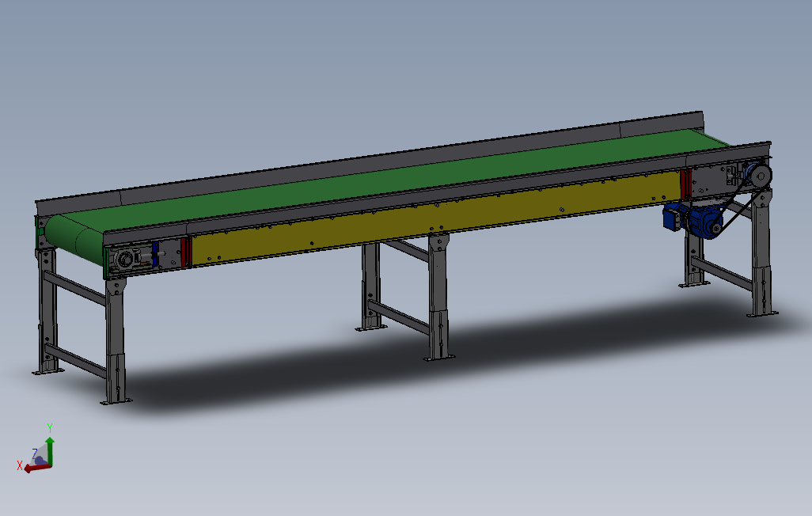Select the front middle support leg

(438, 296)
